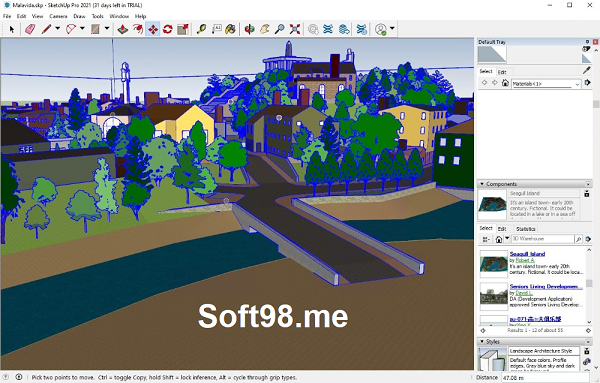Click the Materials back arrow
The height and width of the screenshot is (383, 600).
tap(484, 83)
